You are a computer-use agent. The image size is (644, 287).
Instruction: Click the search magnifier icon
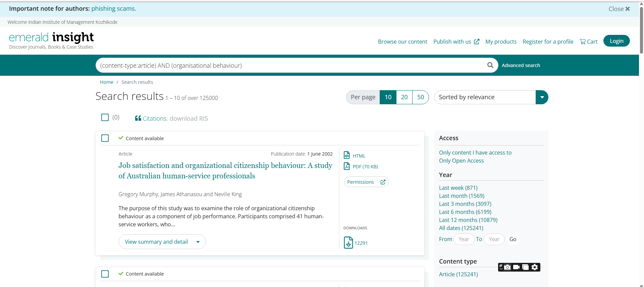(490, 65)
